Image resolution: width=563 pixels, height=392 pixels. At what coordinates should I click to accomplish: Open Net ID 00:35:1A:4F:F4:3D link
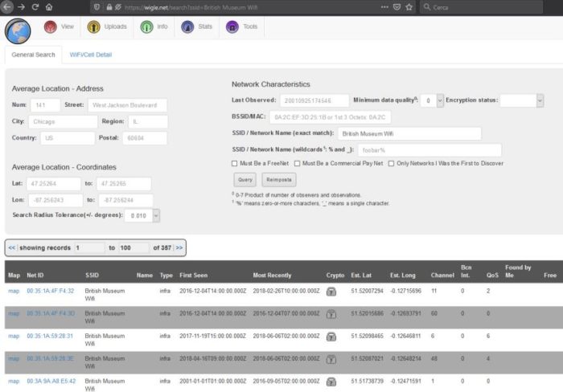tap(51, 313)
